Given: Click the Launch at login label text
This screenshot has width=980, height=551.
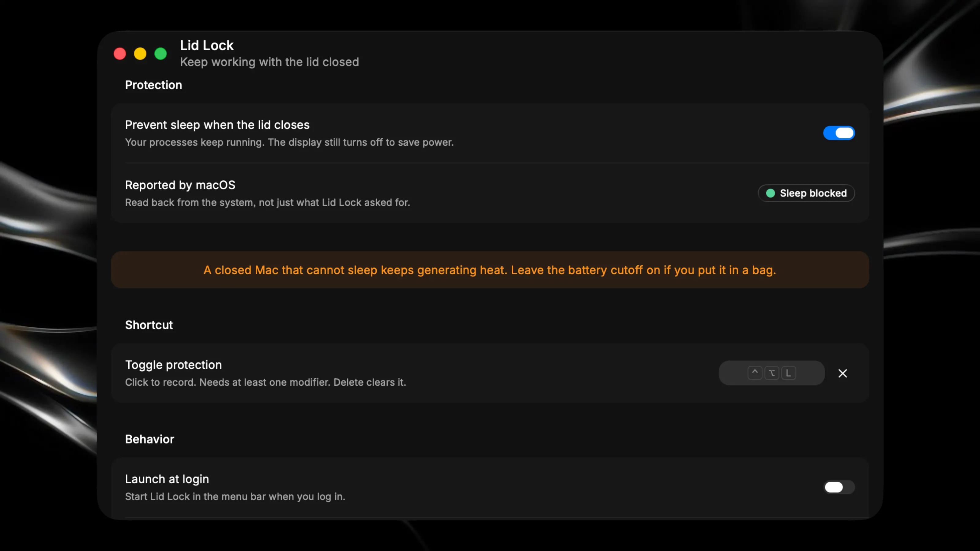Looking at the screenshot, I should [167, 479].
